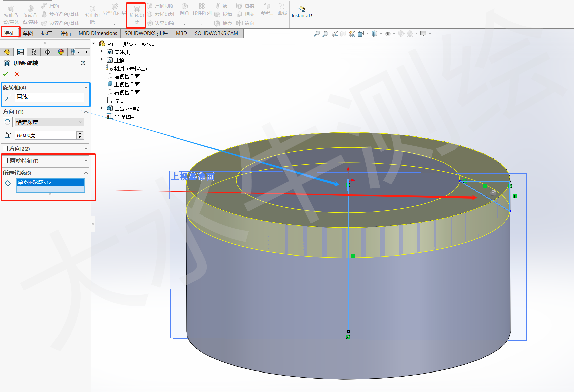The height and width of the screenshot is (392, 574).
Task: Increase the 360.00度 angle using the stepper
Action: tap(79, 133)
